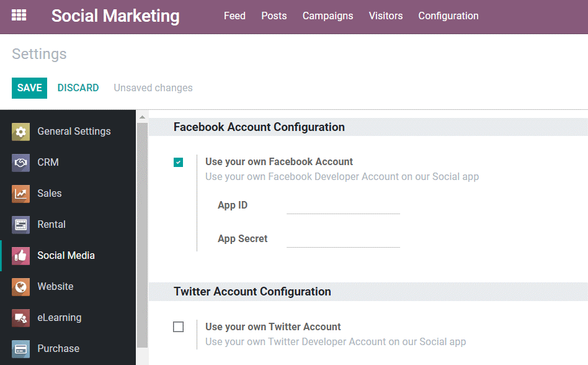The height and width of the screenshot is (365, 588).
Task: Open the CRM handshake icon
Action: click(20, 163)
